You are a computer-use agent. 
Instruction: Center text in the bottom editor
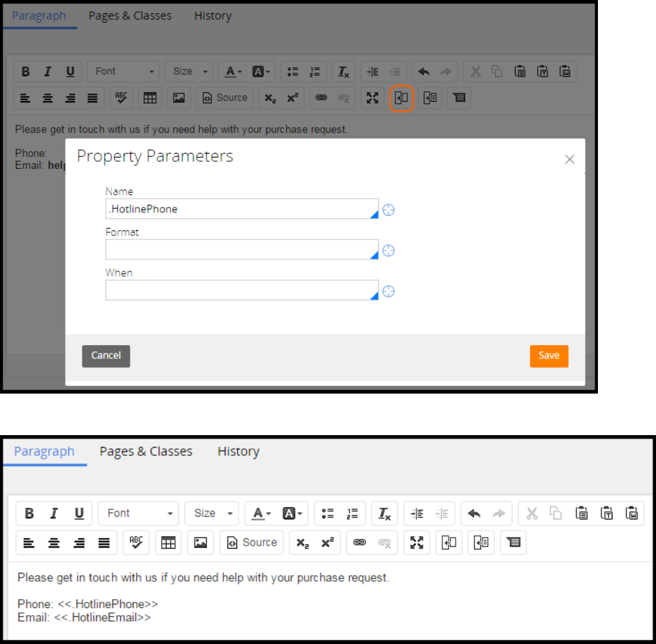click(x=53, y=543)
